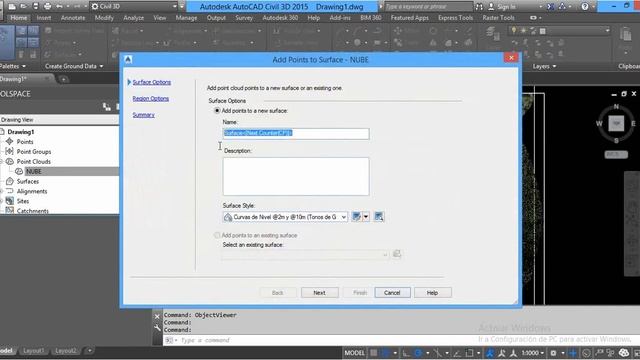The height and width of the screenshot is (360, 640).
Task: Open the Drawing View dropdown in Toolspace
Action: click(x=59, y=120)
